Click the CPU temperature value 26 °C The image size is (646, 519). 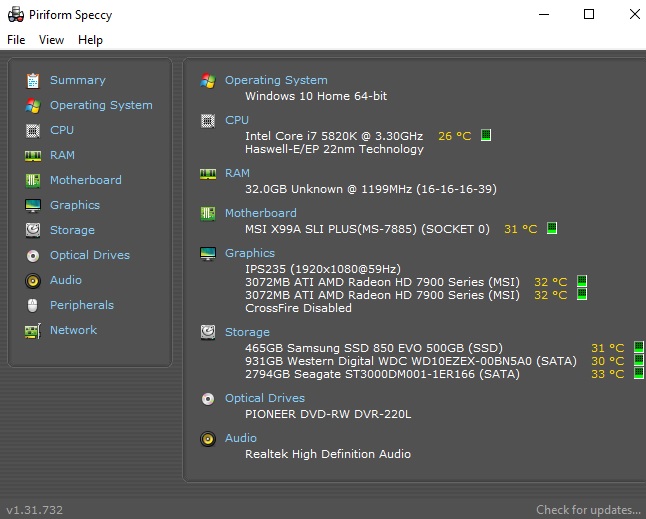(x=454, y=136)
